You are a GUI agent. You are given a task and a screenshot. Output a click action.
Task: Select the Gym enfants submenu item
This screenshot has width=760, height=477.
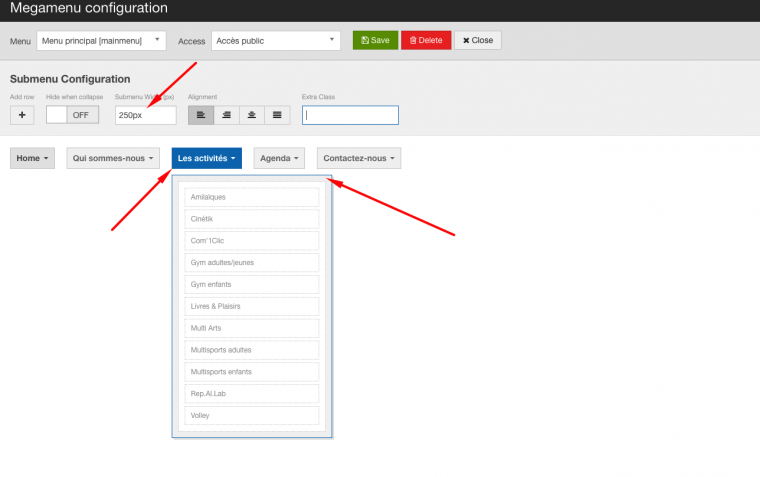(252, 285)
